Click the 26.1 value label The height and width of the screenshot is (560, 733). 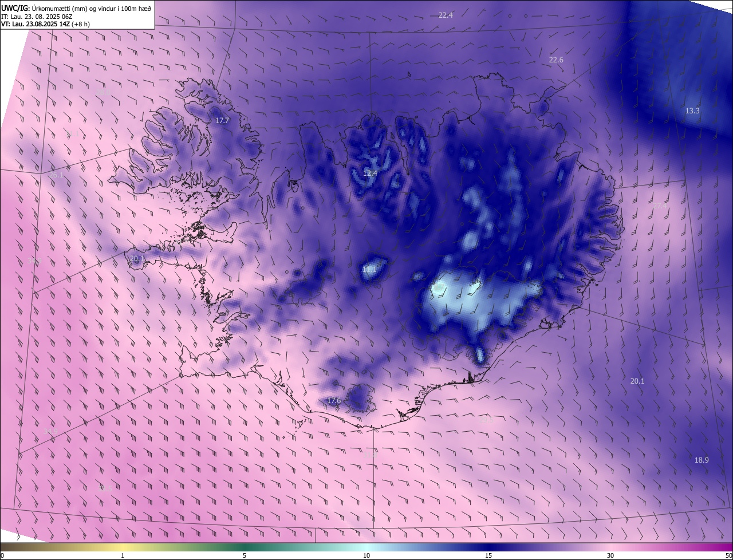point(56,175)
